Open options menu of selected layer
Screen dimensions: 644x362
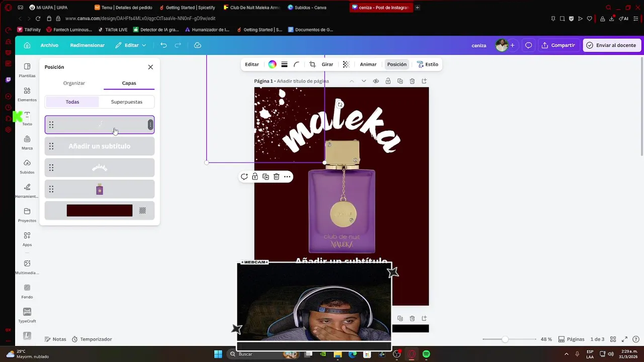150,125
